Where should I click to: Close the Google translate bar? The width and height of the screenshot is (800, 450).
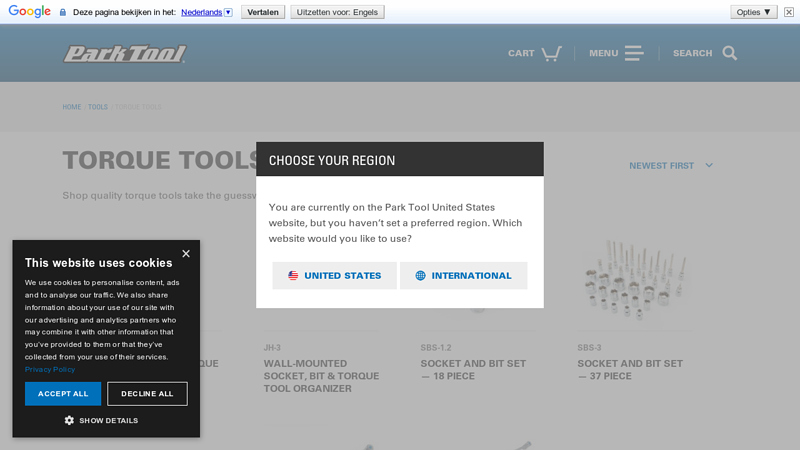tap(789, 12)
